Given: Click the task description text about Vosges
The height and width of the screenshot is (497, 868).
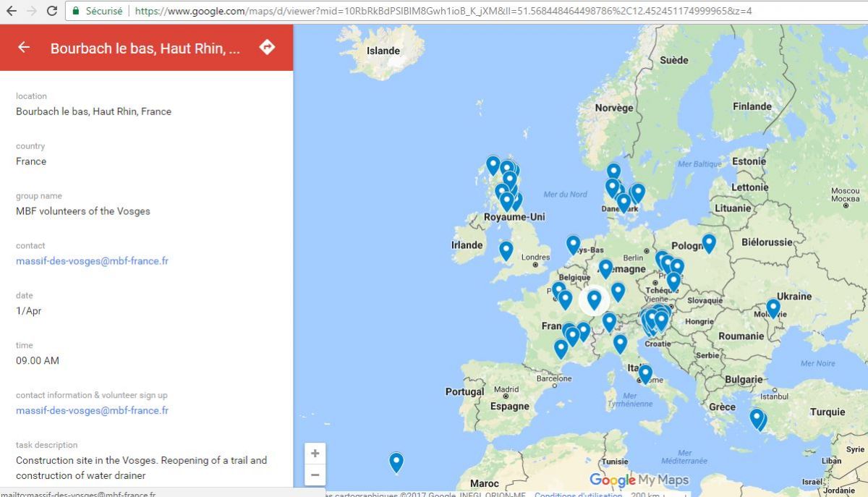Looking at the screenshot, I should click(142, 467).
